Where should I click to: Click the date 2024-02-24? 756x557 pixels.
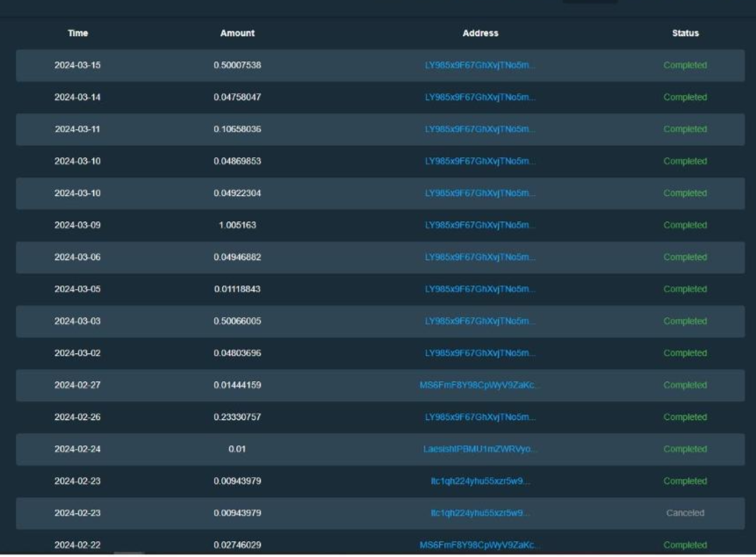[x=77, y=449]
